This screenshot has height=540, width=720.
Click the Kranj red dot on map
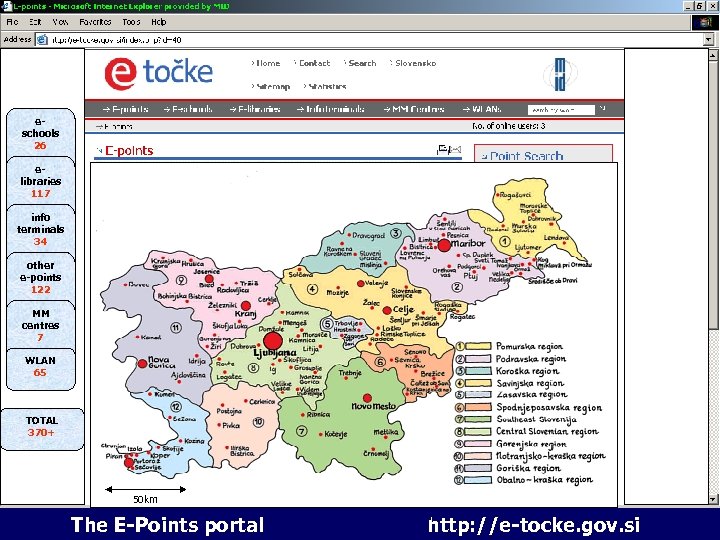click(x=246, y=306)
